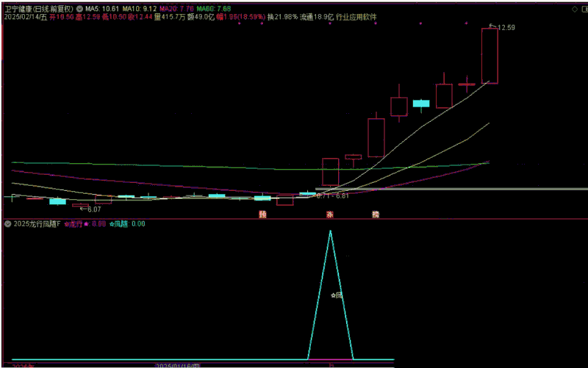This screenshot has height=368, width=588.
Task: Click the middle red event marker below candles
Action: tap(330, 214)
